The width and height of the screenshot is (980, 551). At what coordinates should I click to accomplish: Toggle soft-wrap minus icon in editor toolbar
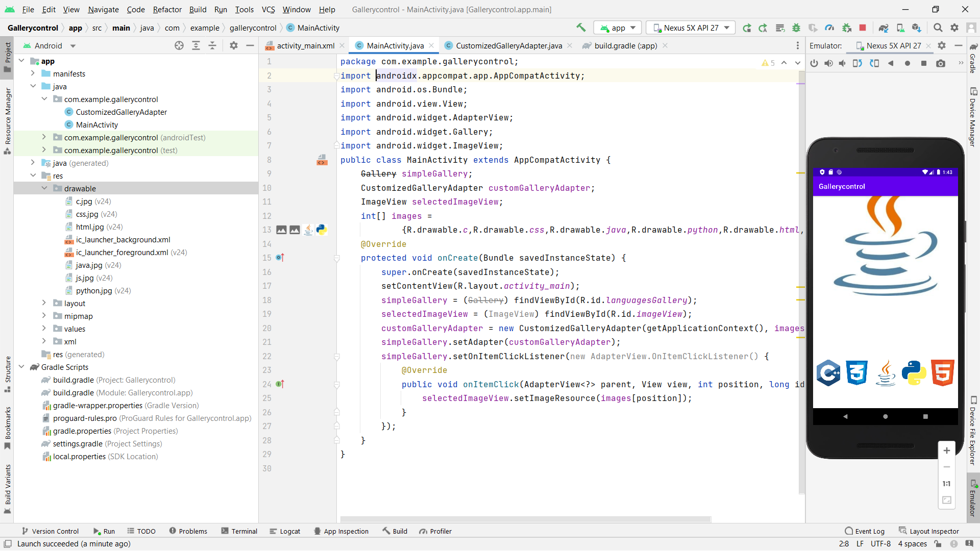point(250,45)
